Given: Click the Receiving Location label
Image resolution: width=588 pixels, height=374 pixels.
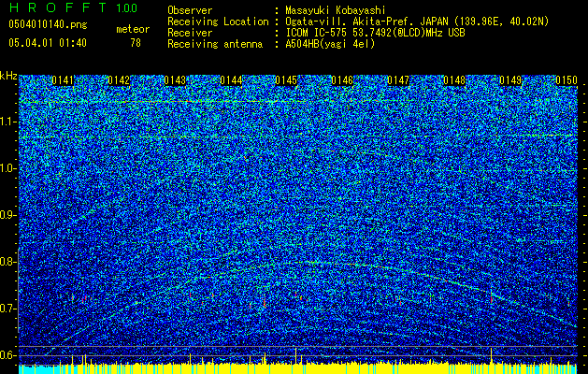Looking at the screenshot, I should 218,22.
